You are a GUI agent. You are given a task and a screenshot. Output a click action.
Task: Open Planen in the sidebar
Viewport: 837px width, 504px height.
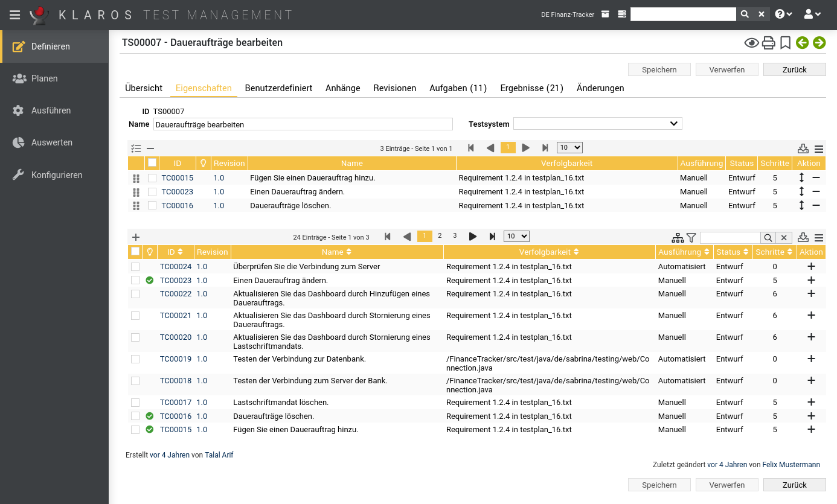point(54,78)
